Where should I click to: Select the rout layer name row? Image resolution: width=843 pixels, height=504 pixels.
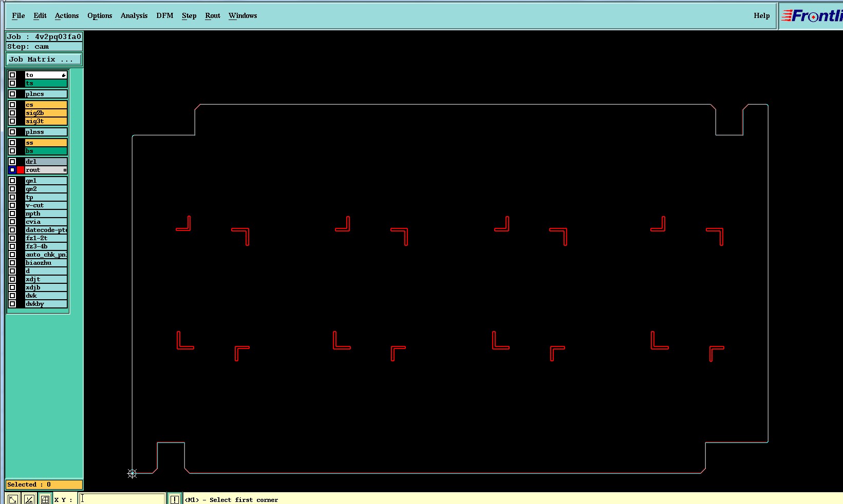(46, 170)
